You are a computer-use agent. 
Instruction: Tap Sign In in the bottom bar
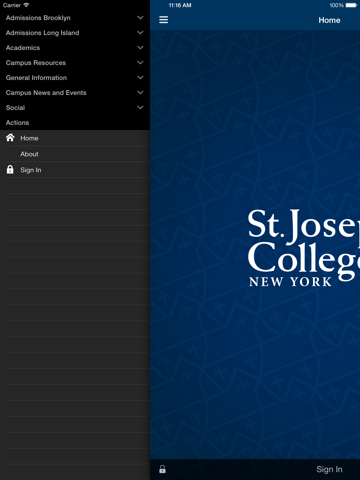pyautogui.click(x=329, y=469)
